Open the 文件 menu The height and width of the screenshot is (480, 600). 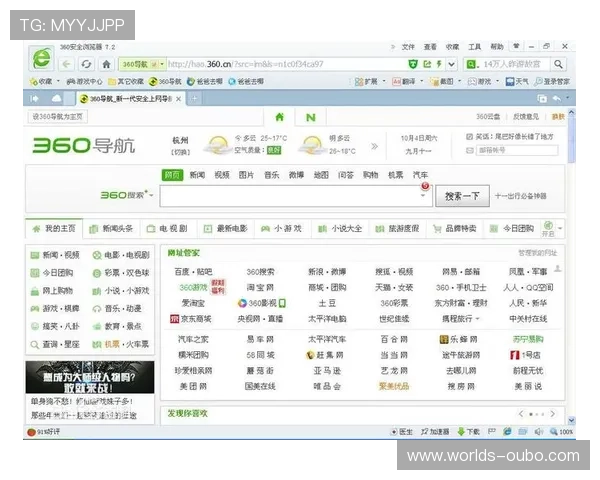pos(408,47)
